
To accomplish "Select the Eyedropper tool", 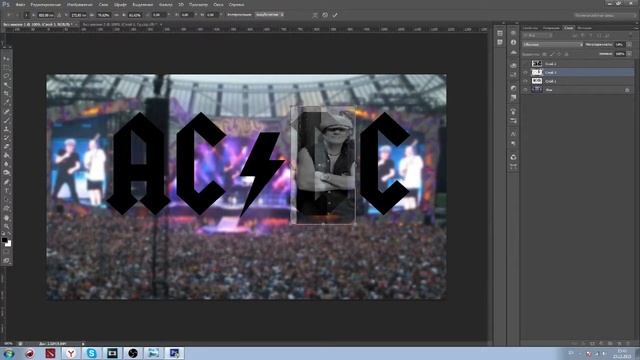I will click(x=6, y=103).
